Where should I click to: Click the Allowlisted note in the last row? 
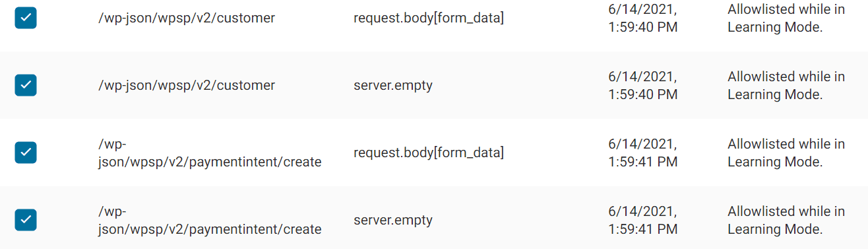coord(786,220)
